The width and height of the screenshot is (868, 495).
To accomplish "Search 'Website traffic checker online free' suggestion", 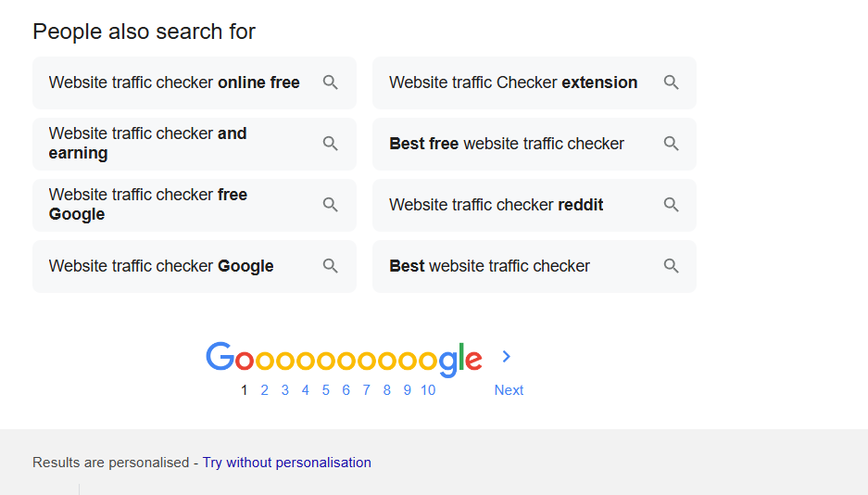I will pos(174,82).
